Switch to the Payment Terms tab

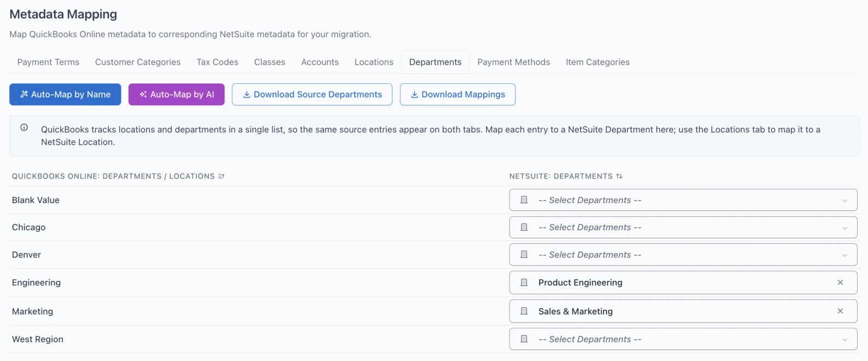[x=48, y=62]
